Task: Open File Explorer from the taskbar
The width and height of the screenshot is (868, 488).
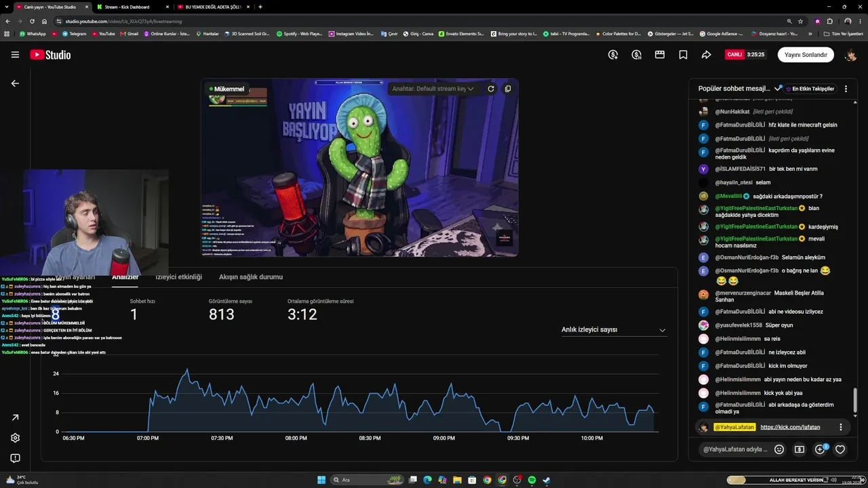Action: point(458,480)
